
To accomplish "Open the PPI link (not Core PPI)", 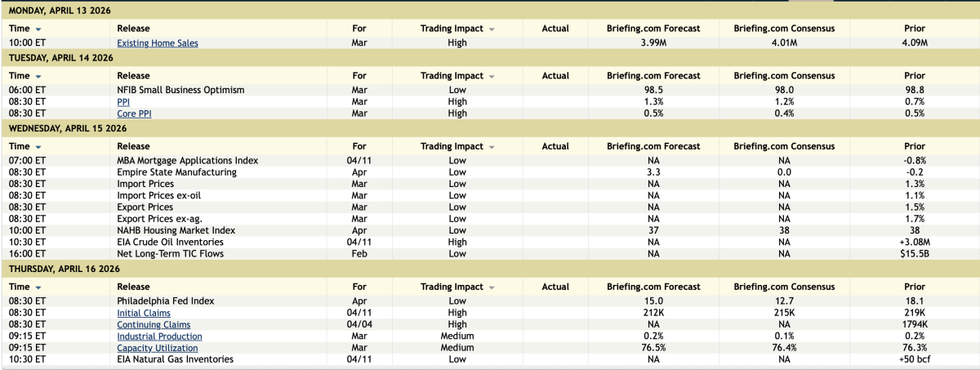I will point(123,102).
